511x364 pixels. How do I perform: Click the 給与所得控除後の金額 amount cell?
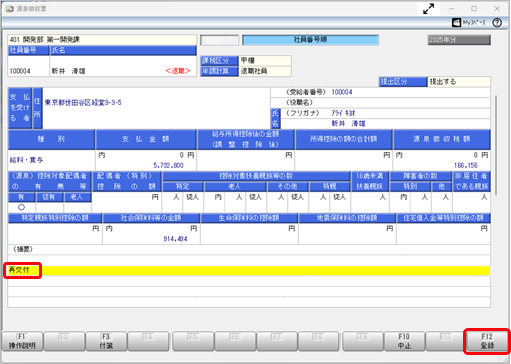click(x=246, y=160)
